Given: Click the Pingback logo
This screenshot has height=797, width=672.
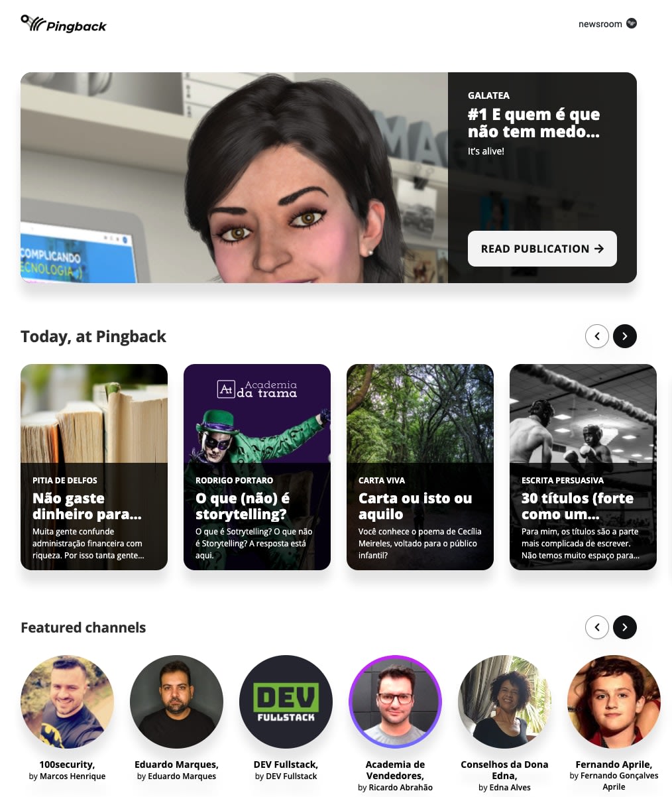Looking at the screenshot, I should click(64, 24).
